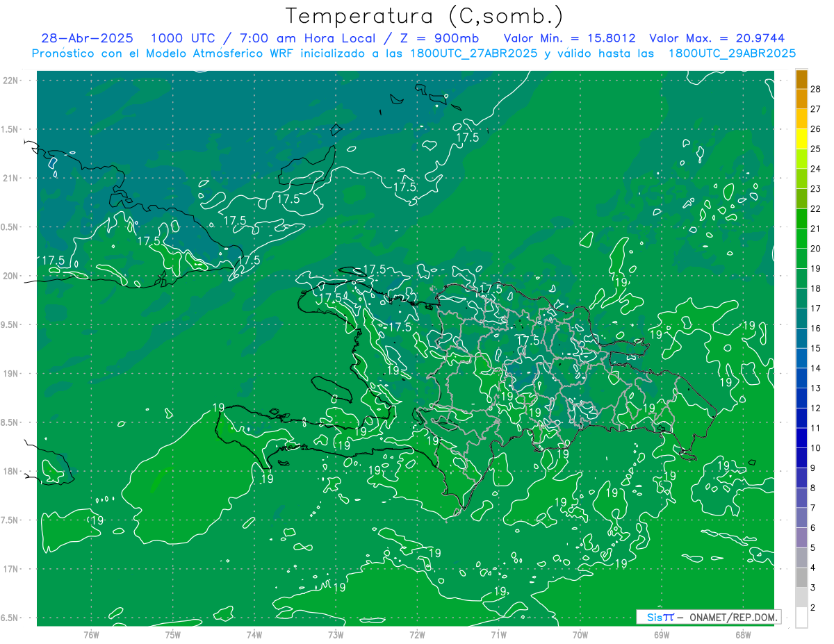Click the 76W longitude axis label
Screen dimensions: 834x644
click(91, 634)
